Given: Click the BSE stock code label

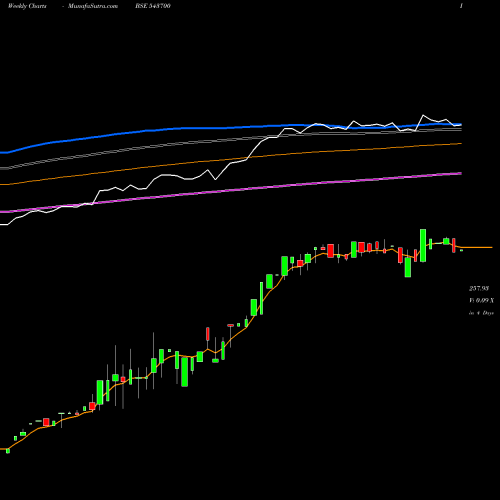Looking at the screenshot, I should pyautogui.click(x=153, y=6).
